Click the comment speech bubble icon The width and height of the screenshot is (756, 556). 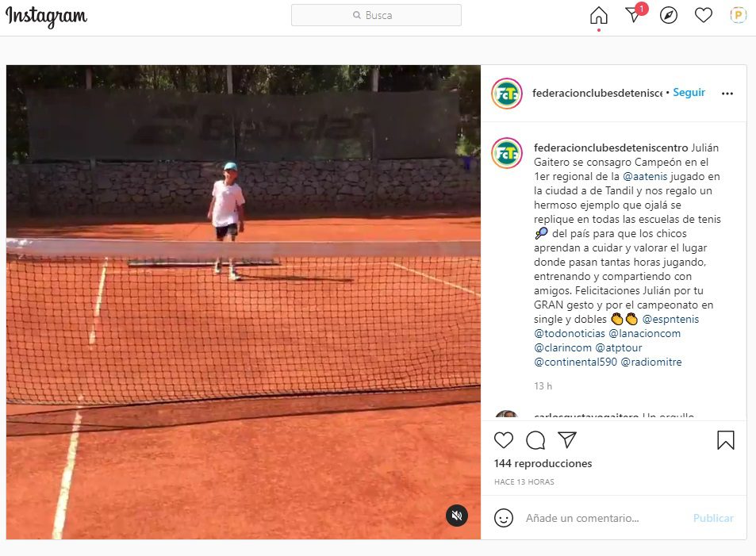[535, 439]
